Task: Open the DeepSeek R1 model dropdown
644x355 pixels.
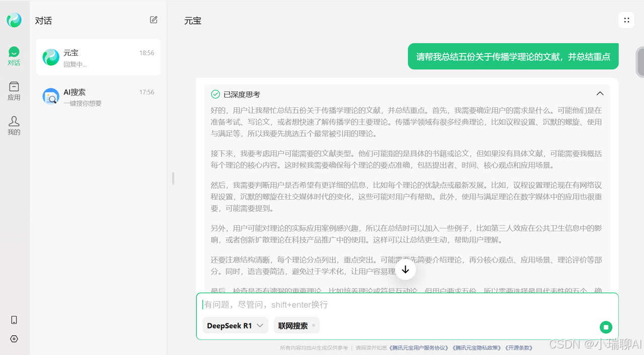Action: [x=235, y=325]
